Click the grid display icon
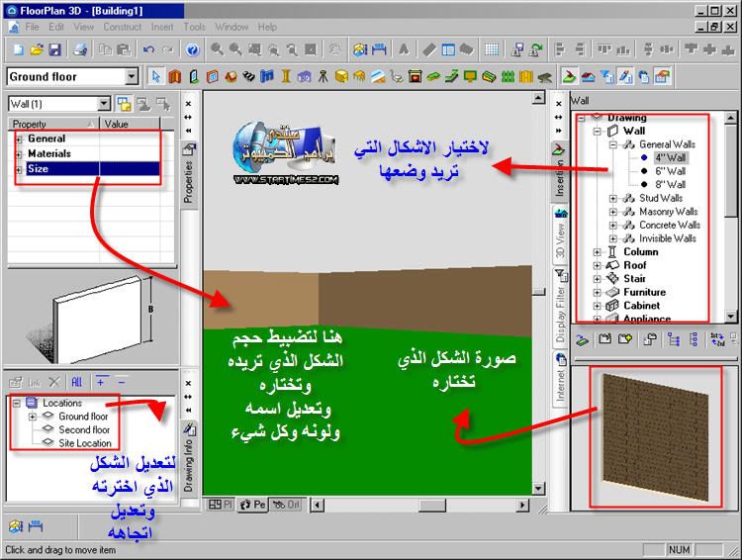This screenshot has height=560, width=742. (x=491, y=49)
